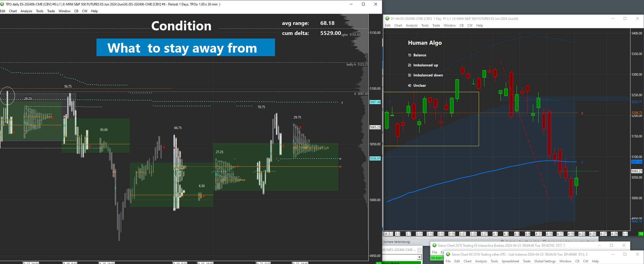This screenshot has width=644, height=264.
Task: Open Analysis menu in Sierra Chart #2 window
Action: [481, 261]
